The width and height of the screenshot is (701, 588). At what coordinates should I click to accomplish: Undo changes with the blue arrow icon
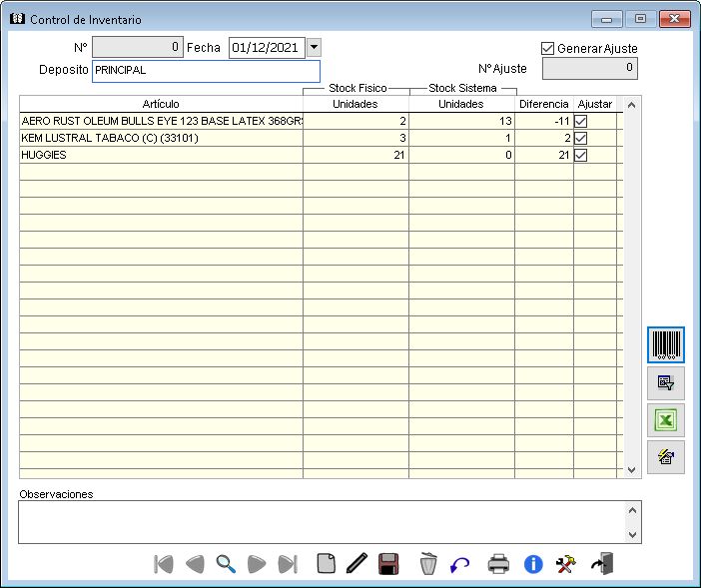pos(459,565)
